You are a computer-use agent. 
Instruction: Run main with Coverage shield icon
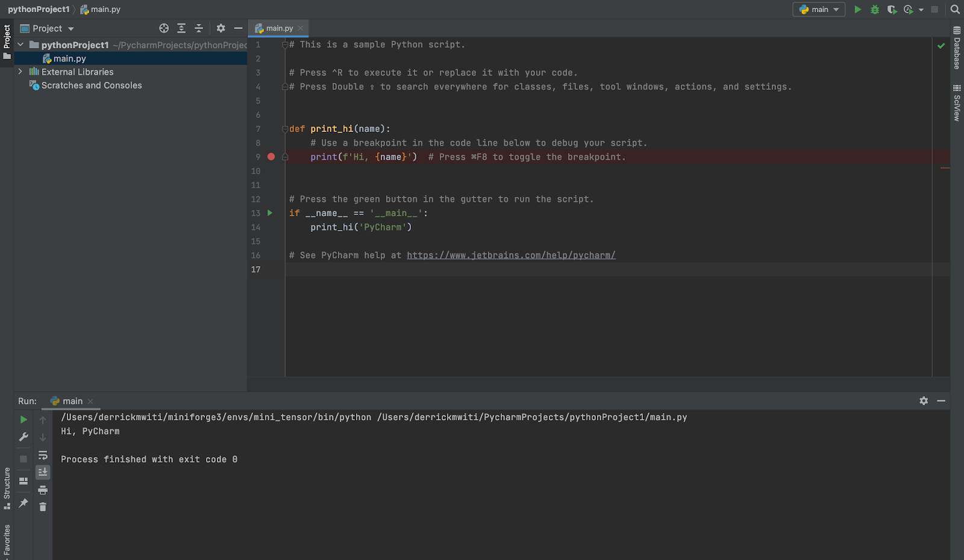[x=892, y=10]
